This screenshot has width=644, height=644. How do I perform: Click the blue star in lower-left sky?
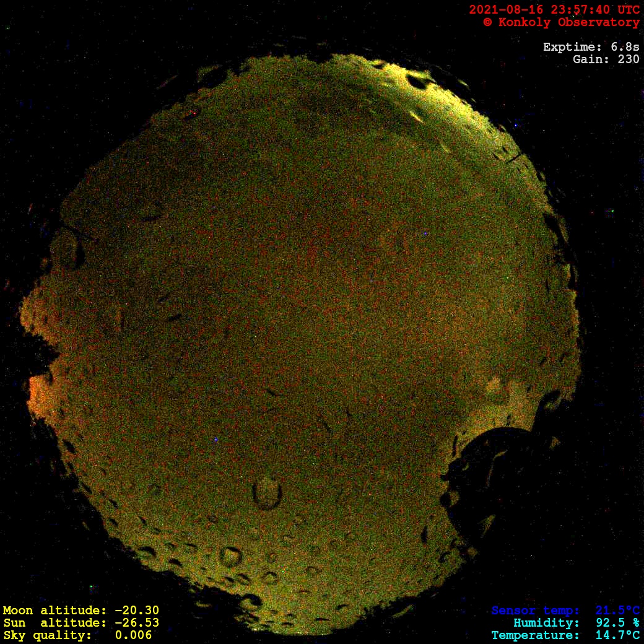coord(215,440)
